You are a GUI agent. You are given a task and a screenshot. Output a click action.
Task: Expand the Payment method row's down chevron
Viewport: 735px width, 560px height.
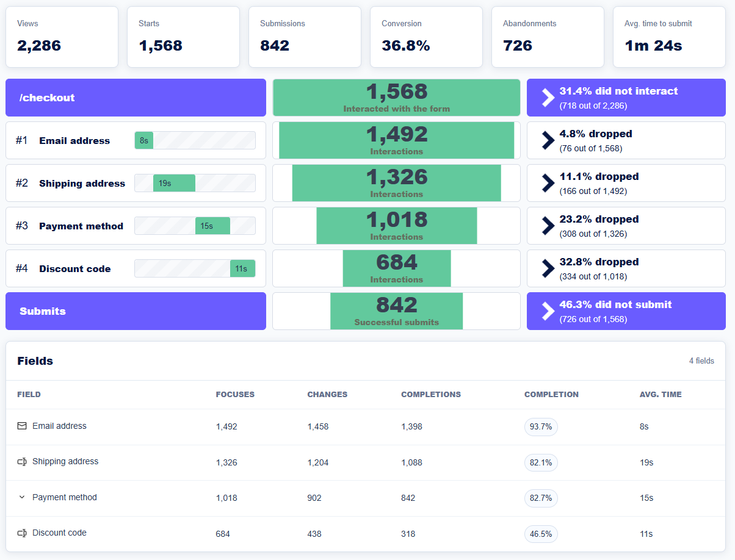point(22,497)
